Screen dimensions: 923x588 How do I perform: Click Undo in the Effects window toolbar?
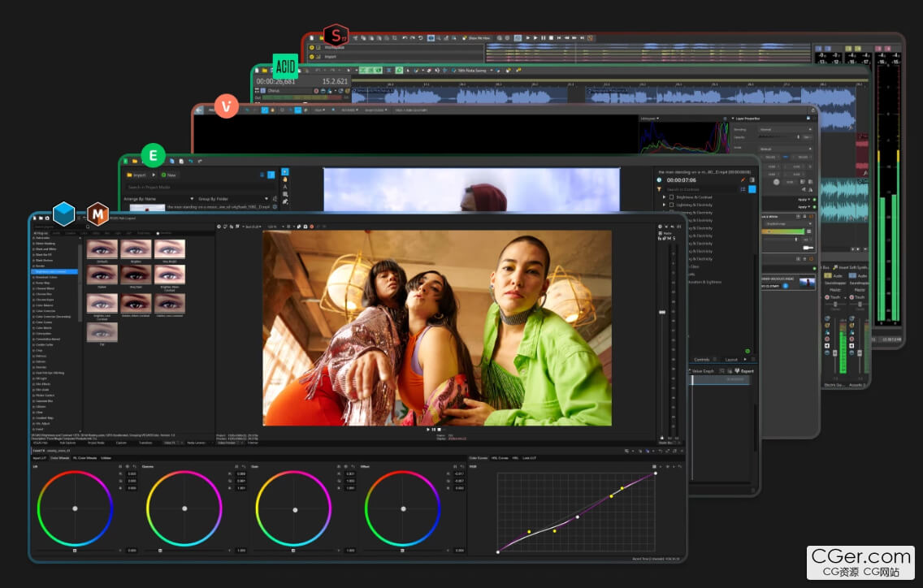(x=191, y=161)
